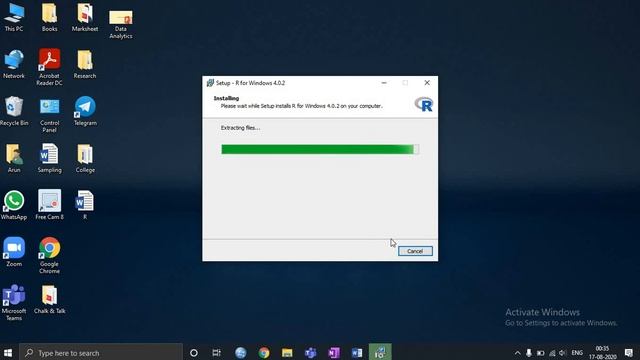The image size is (640, 360).
Task: Open the Data Analytics folder
Action: (120, 24)
